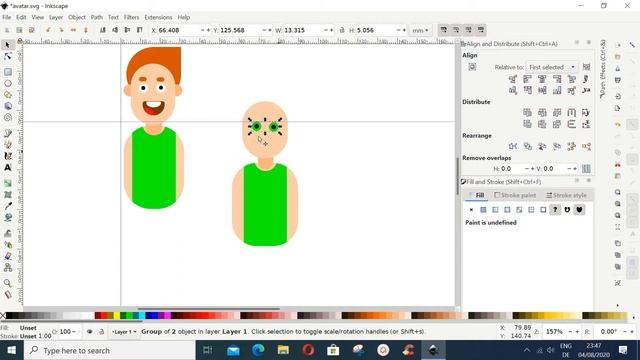Viewport: 640px width, 360px height.
Task: Select the Zoom magnifier tool
Action: click(x=7, y=283)
